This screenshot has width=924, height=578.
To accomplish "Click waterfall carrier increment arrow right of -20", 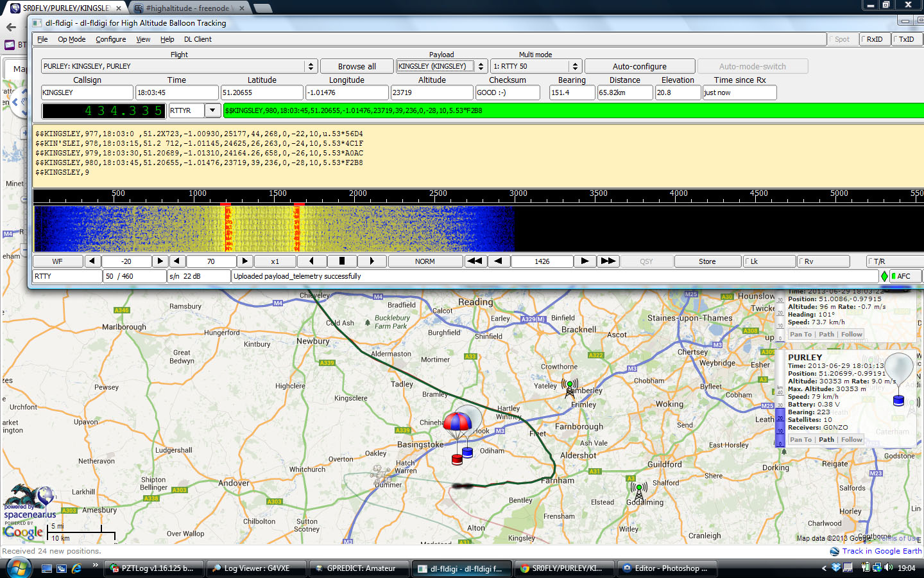I will [160, 261].
